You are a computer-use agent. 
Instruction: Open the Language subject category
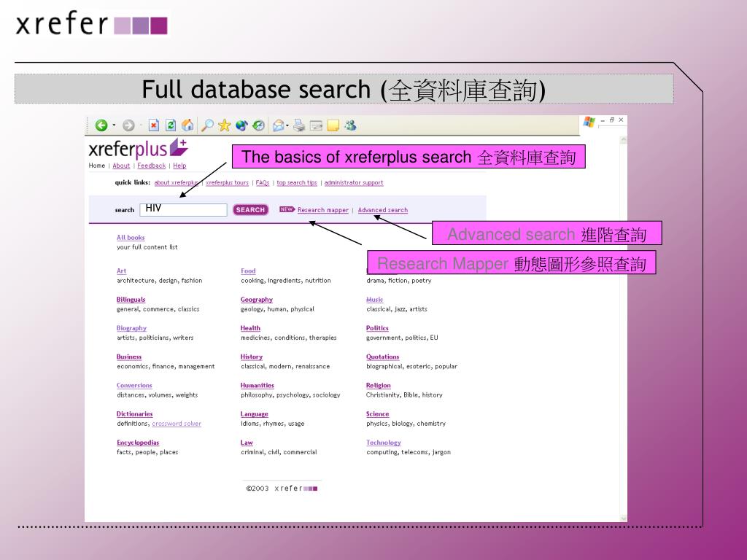(255, 414)
